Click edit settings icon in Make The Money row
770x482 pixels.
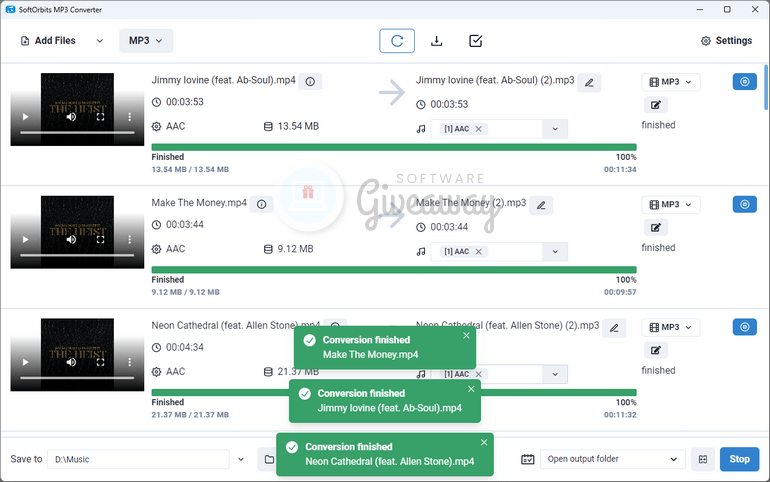[656, 227]
